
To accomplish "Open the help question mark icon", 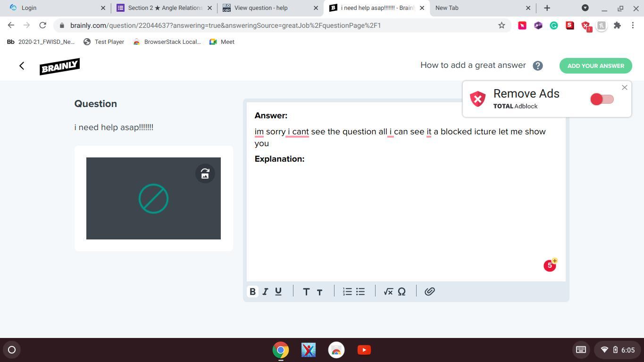I will click(538, 66).
